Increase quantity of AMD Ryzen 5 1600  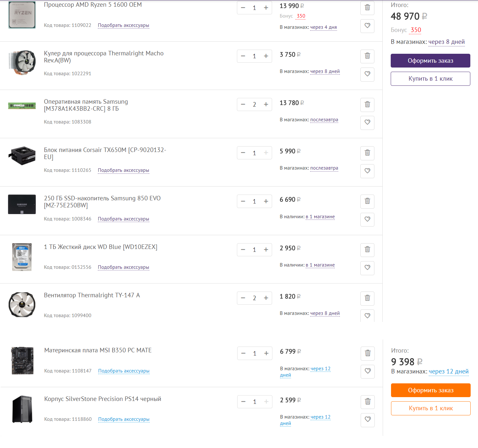coord(266,8)
